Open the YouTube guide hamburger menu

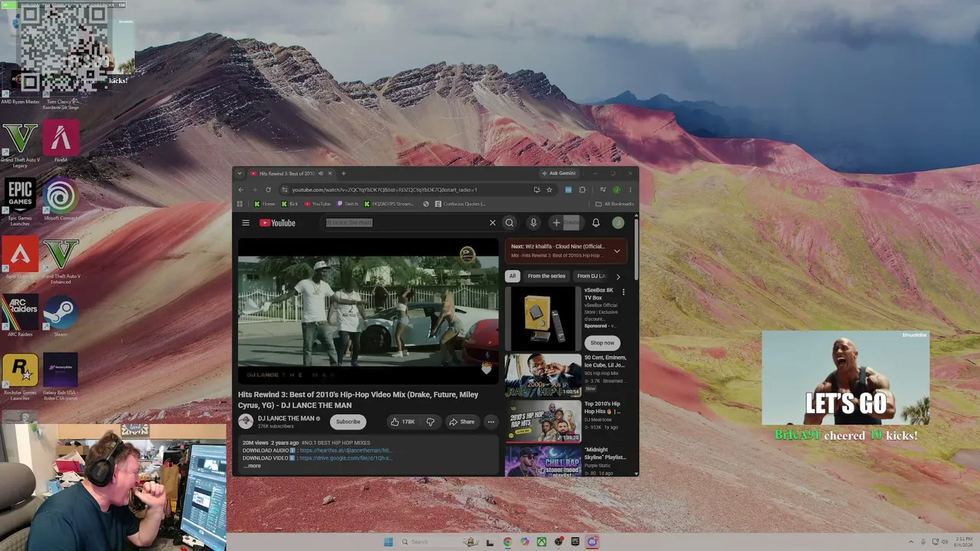click(x=246, y=223)
